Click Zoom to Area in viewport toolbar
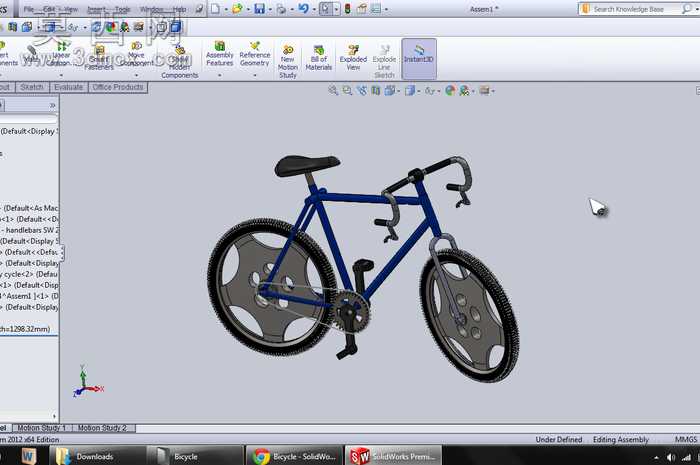 [347, 91]
